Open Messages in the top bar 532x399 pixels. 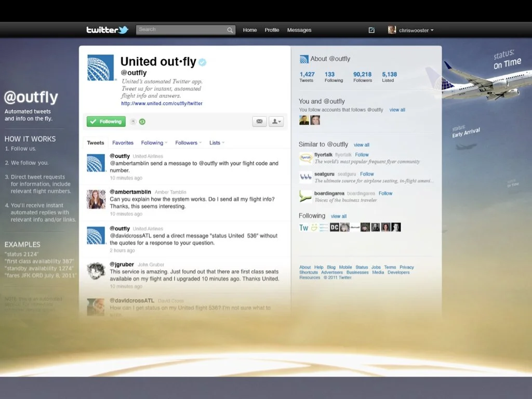[299, 30]
